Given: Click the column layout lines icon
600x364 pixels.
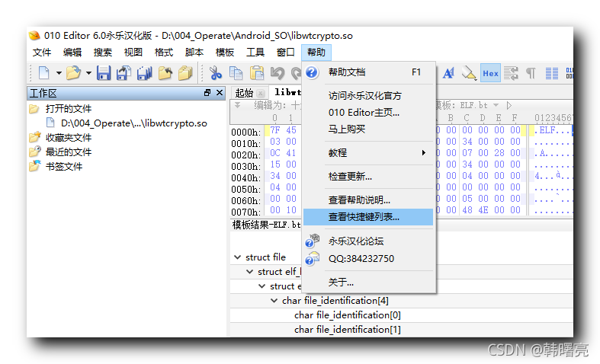Looking at the screenshot, I should pyautogui.click(x=551, y=72).
